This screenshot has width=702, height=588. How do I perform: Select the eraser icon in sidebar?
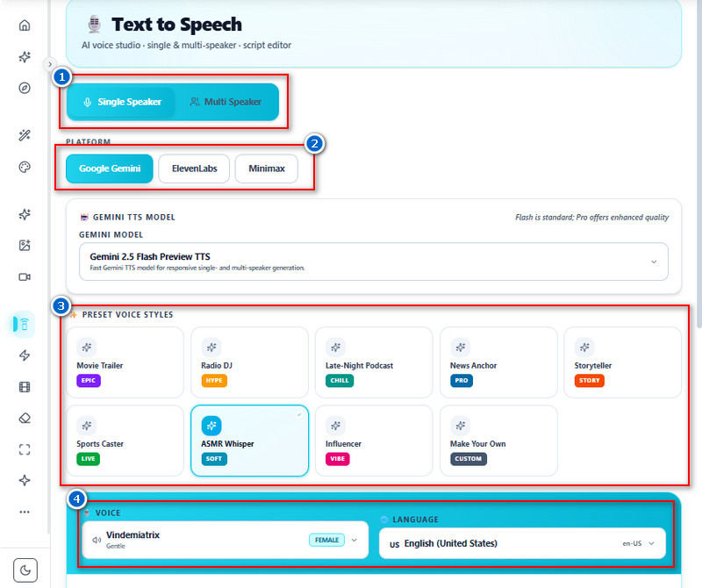(x=25, y=419)
